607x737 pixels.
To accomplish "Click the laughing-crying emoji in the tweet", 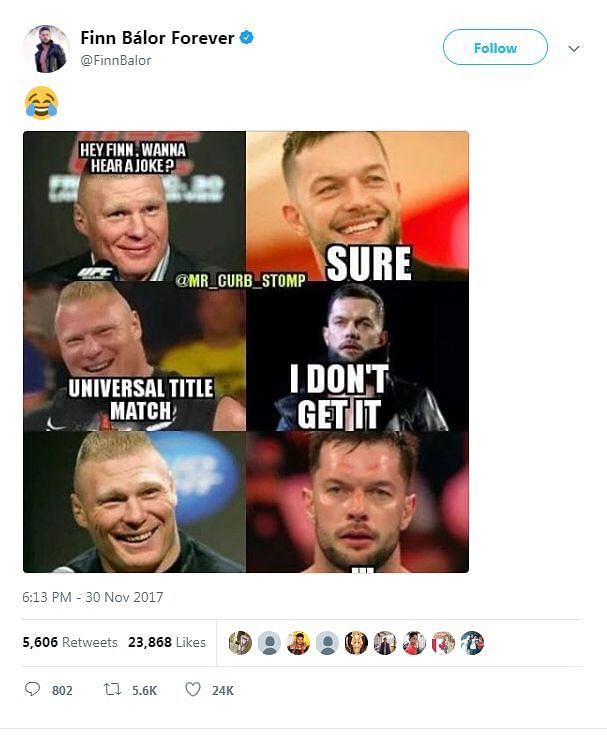I will coord(41,102).
